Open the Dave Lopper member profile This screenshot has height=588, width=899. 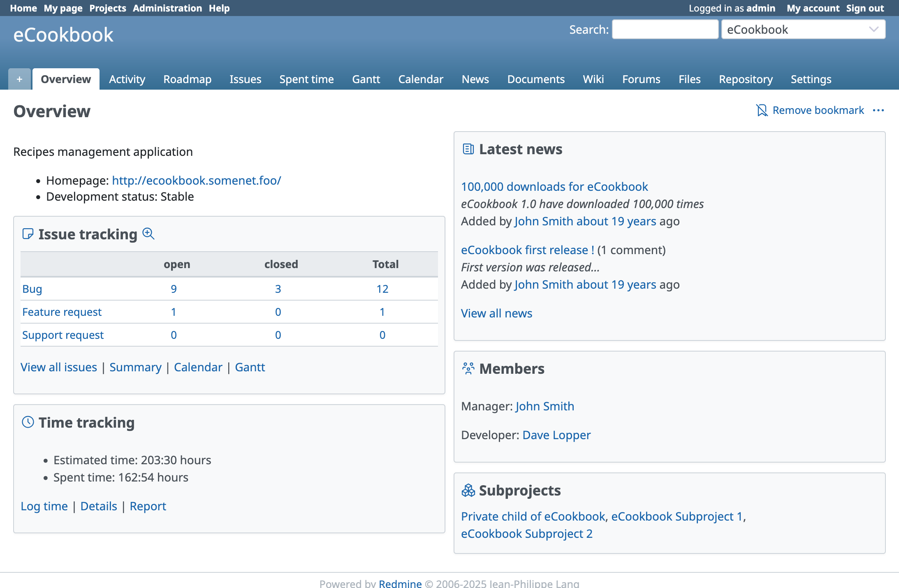[x=556, y=435]
